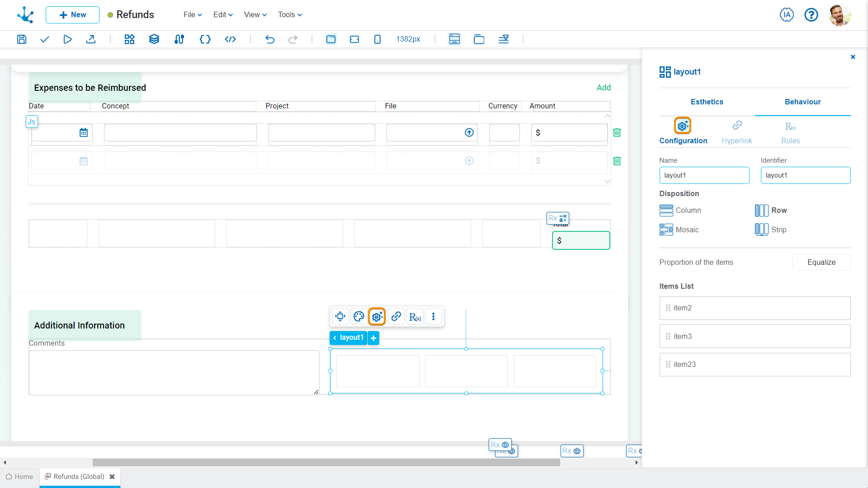Image resolution: width=868 pixels, height=488 pixels.
Task: Click the rotate/transform icon in layout toolbar
Action: 340,316
